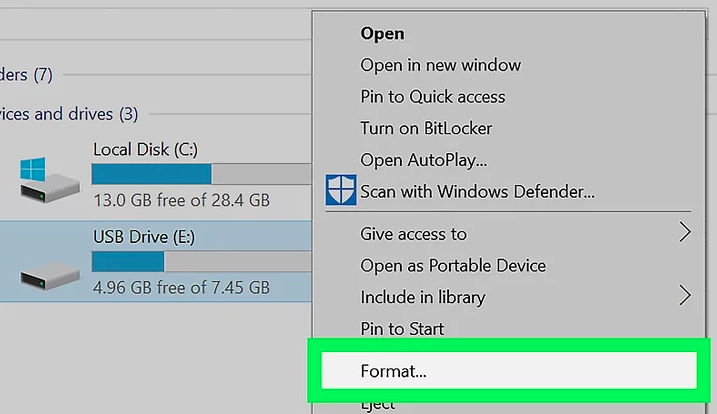Click the Local Disk (C:) storage usage bar
717x414 pixels.
(201, 174)
